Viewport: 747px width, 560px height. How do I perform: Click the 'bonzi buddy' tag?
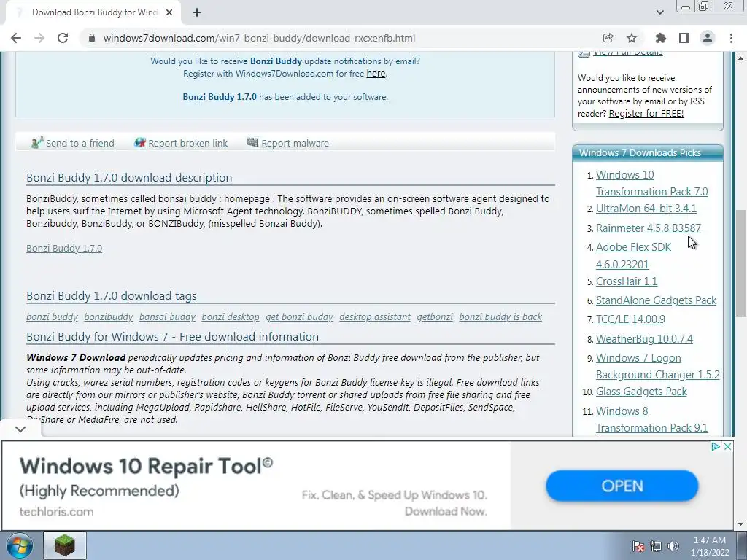click(x=52, y=316)
